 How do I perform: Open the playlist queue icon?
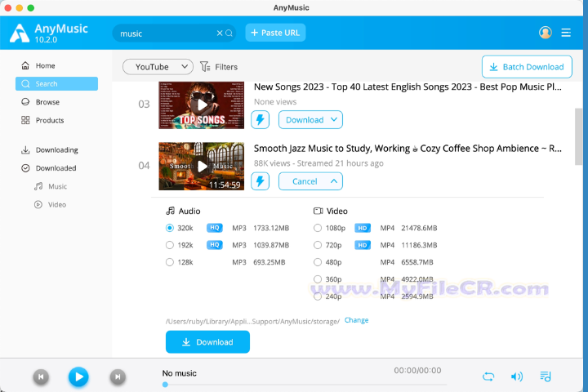[546, 376]
